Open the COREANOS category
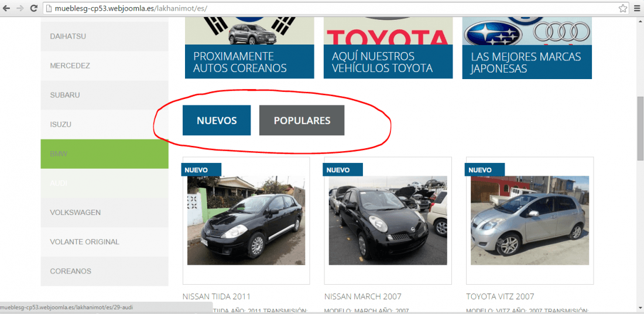Image resolution: width=644 pixels, height=314 pixels. pyautogui.click(x=104, y=271)
